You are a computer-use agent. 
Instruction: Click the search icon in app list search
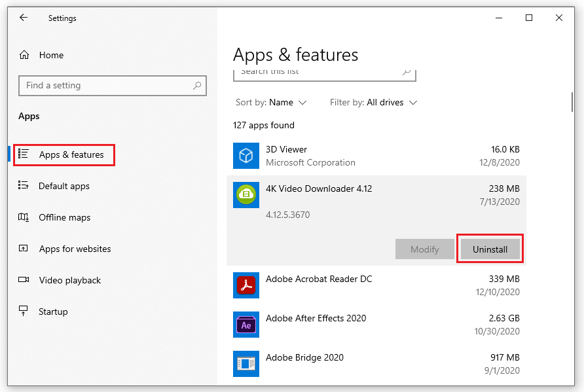click(406, 72)
